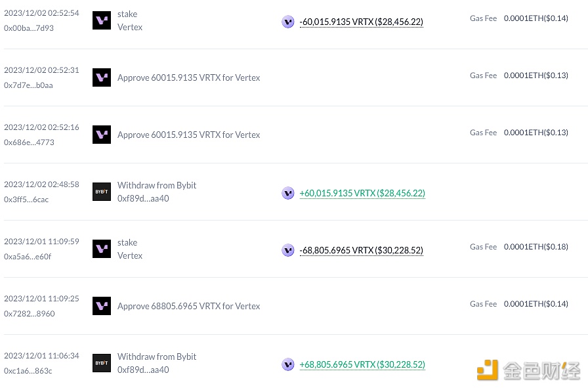The image size is (588, 388).
Task: Click VRTX token icon beside +60,015.9135 amount
Action: click(288, 193)
